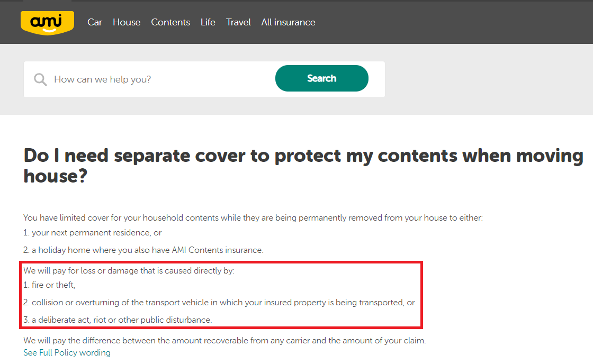Open the Travel navigation item
This screenshot has height=364, width=593.
238,22
